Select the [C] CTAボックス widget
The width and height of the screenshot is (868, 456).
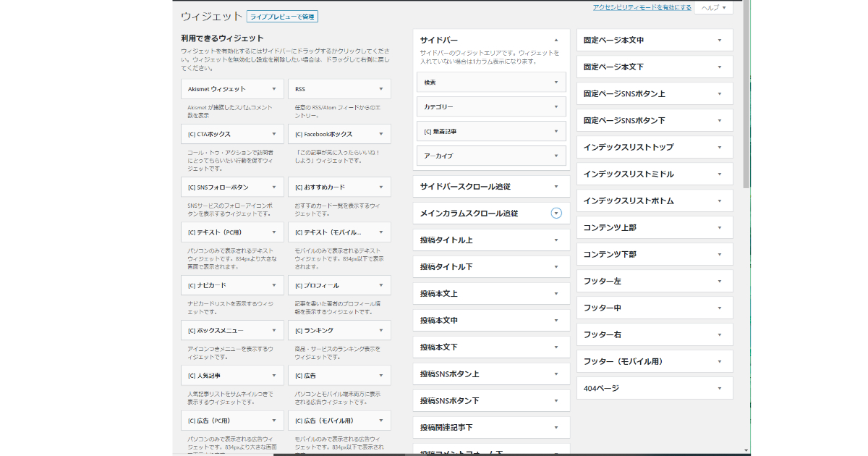click(x=210, y=134)
